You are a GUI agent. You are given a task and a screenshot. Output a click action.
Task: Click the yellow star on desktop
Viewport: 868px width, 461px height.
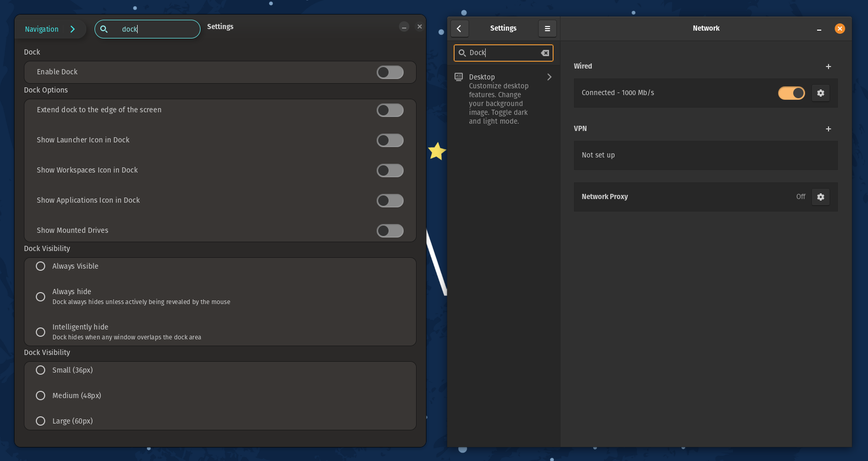tap(437, 151)
